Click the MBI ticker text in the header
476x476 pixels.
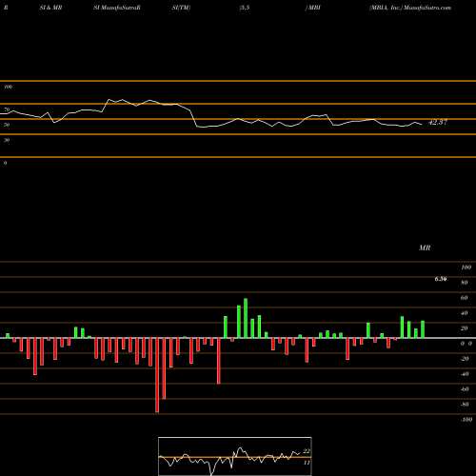pos(314,8)
